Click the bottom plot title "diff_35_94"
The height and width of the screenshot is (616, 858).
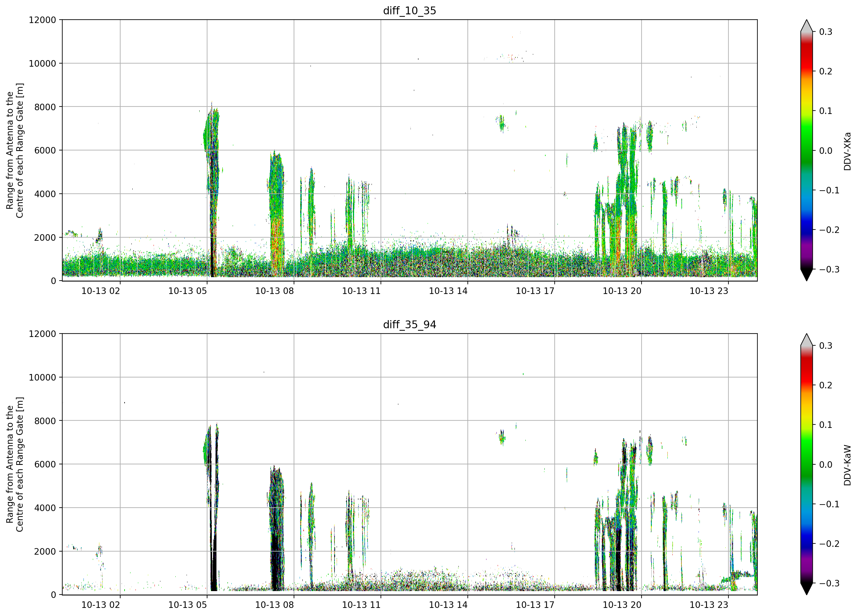[409, 325]
